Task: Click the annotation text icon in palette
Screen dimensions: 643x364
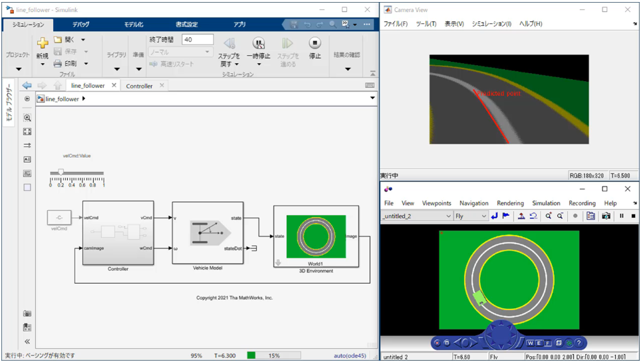Action: point(27,159)
